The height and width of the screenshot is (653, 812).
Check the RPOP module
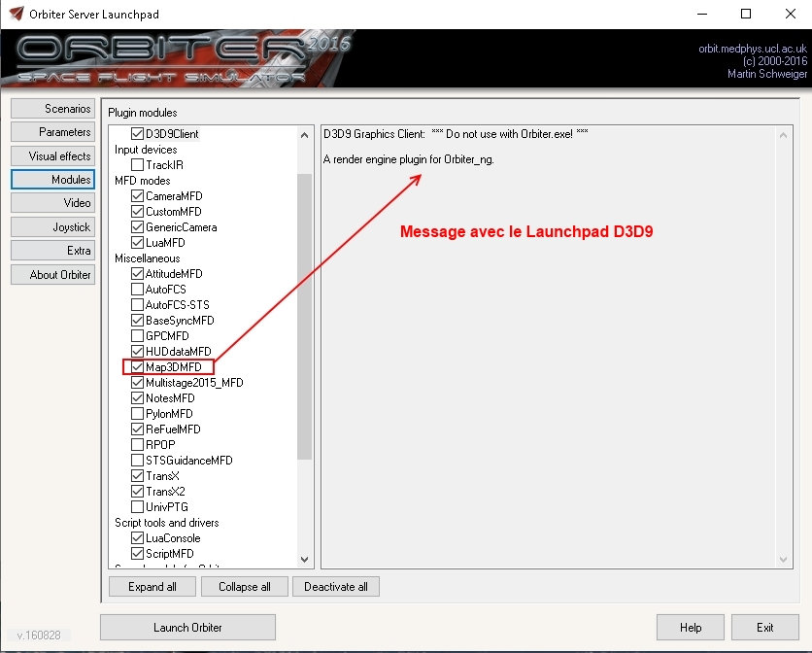[137, 445]
